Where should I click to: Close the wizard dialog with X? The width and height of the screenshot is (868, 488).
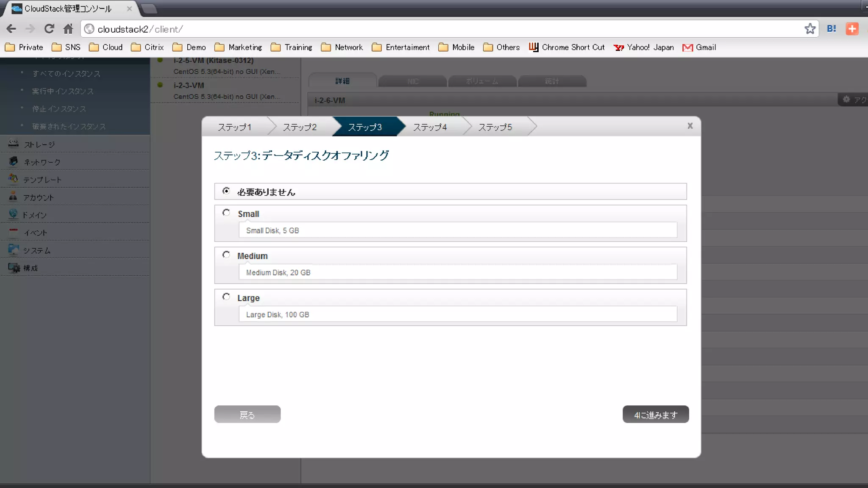690,126
